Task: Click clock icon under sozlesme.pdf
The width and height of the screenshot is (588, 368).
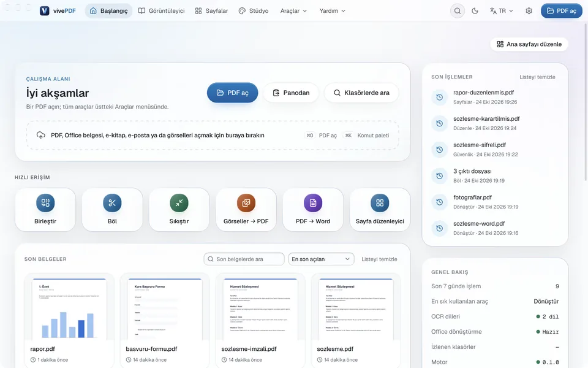Action: (x=320, y=360)
